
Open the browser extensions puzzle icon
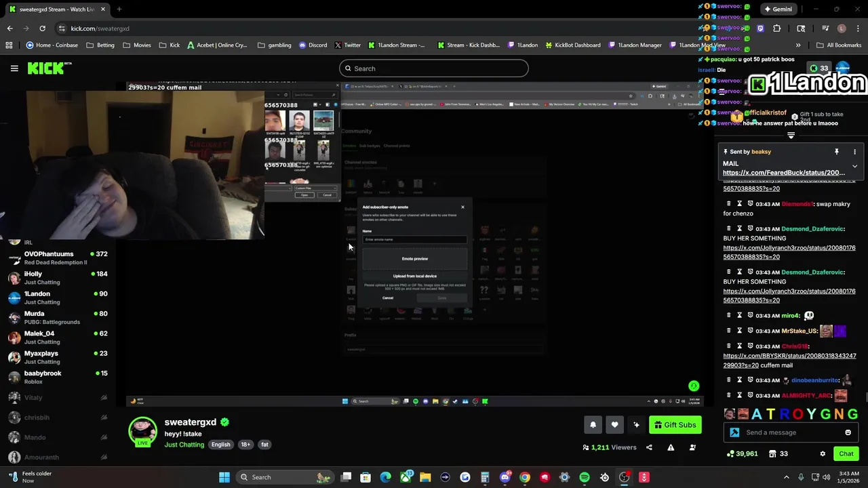[x=777, y=28]
